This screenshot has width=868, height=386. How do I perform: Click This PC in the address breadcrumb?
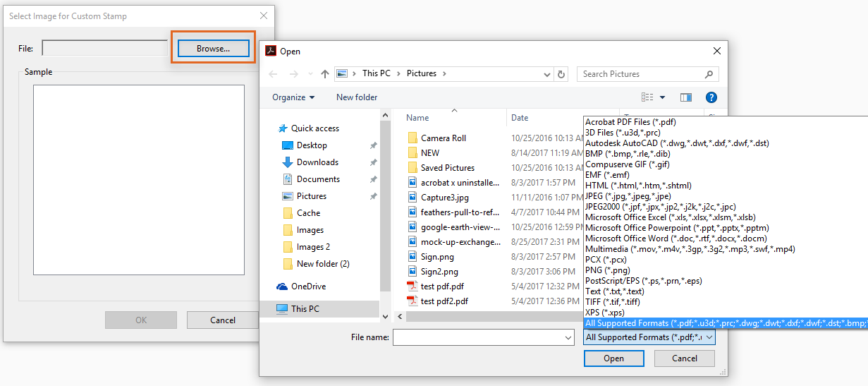click(376, 73)
